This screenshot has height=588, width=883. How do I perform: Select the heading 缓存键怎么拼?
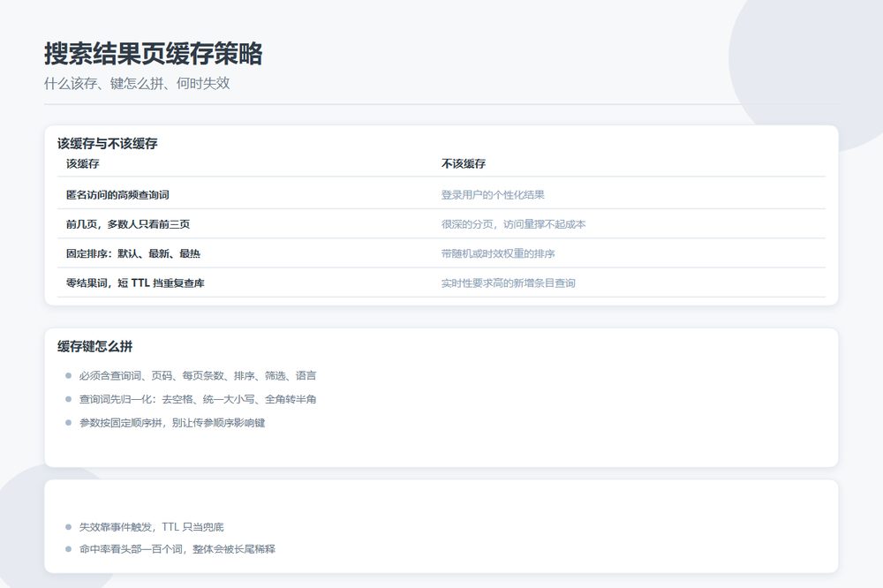pyautogui.click(x=94, y=346)
